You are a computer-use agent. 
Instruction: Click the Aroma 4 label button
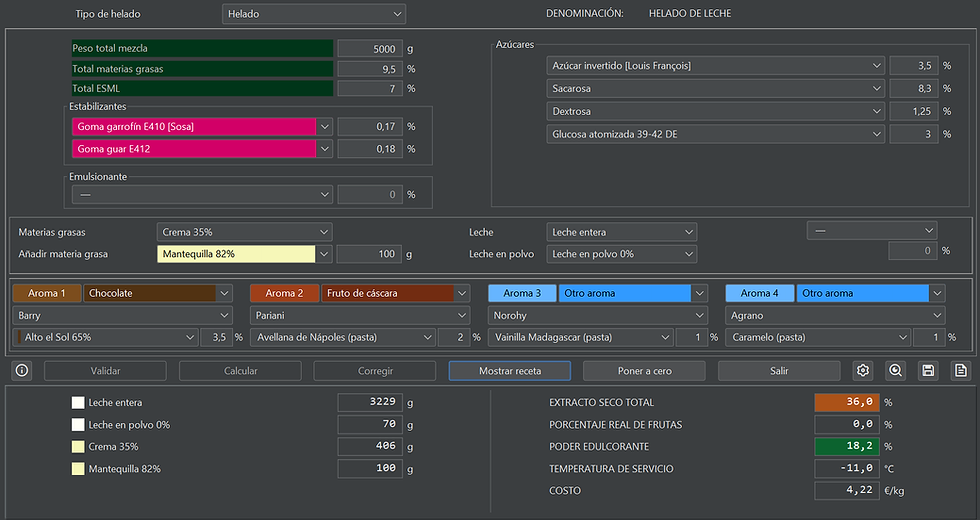[x=759, y=293]
